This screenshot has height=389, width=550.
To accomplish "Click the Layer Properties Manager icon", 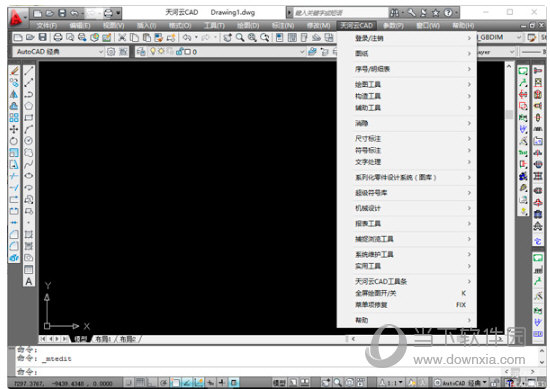I will click(141, 52).
